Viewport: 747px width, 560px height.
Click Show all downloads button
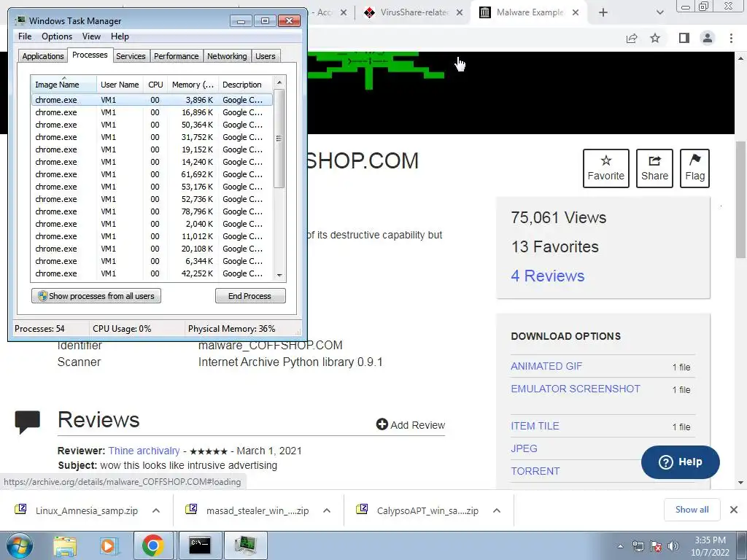click(x=692, y=510)
